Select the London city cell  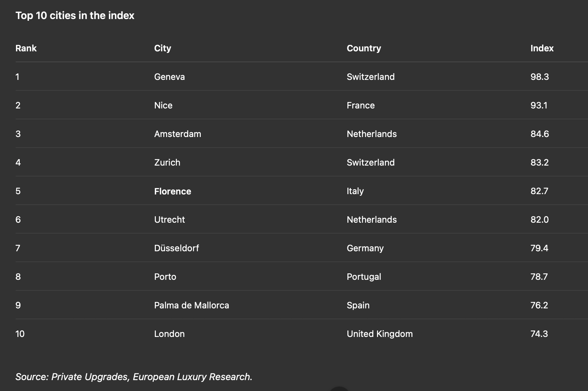[169, 334]
